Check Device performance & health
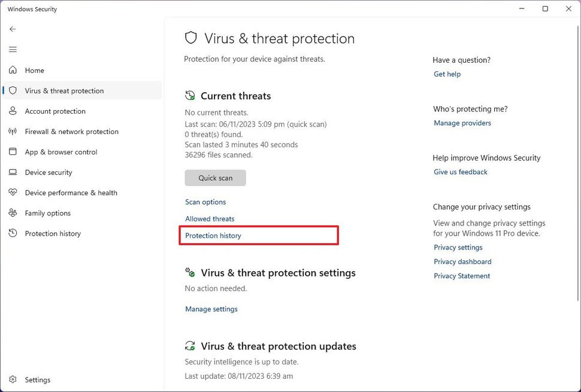Image resolution: width=581 pixels, height=392 pixels. point(71,192)
